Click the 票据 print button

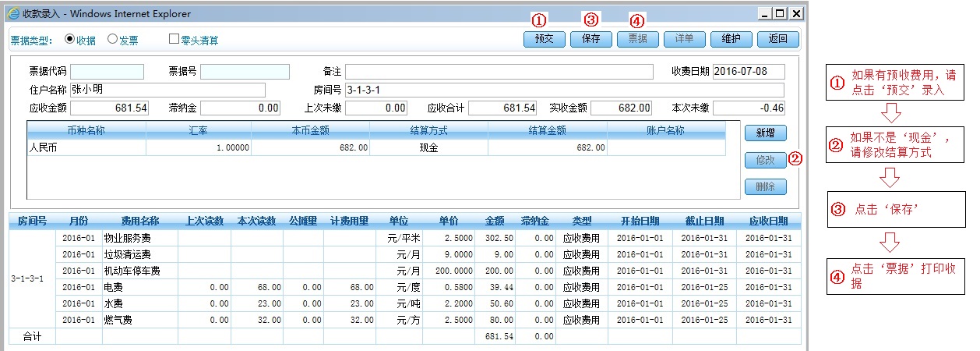coord(637,39)
